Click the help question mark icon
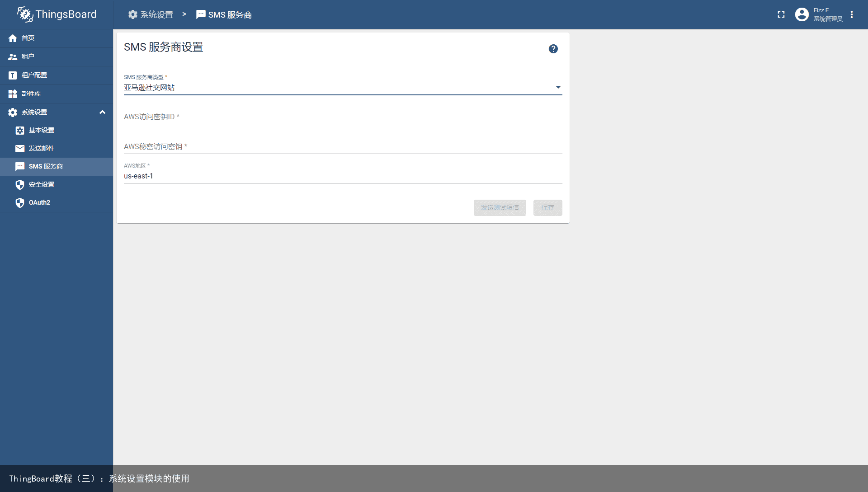Image resolution: width=868 pixels, height=492 pixels. click(553, 49)
